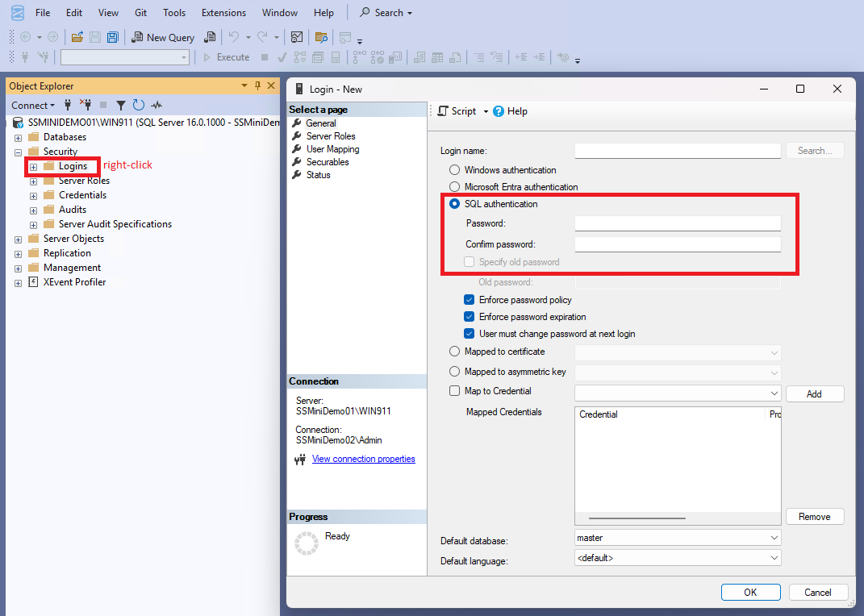
Task: Open the Map to Credential combo box
Action: (x=678, y=393)
